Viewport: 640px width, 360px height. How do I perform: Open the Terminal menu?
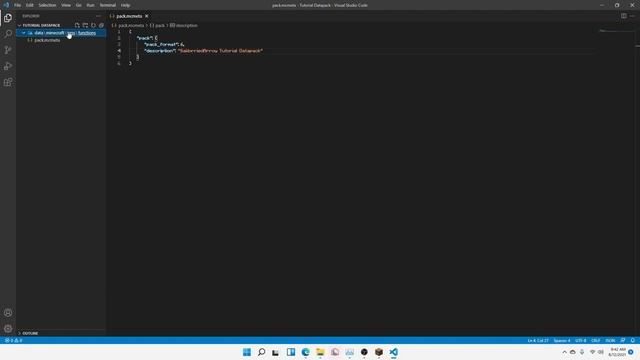(108, 5)
